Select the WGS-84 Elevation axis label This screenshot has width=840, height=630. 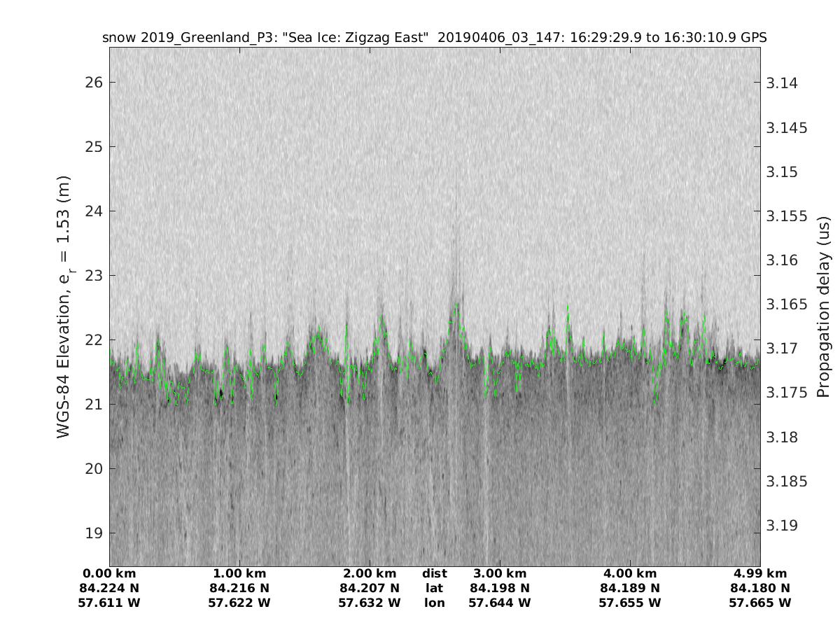tap(64, 307)
